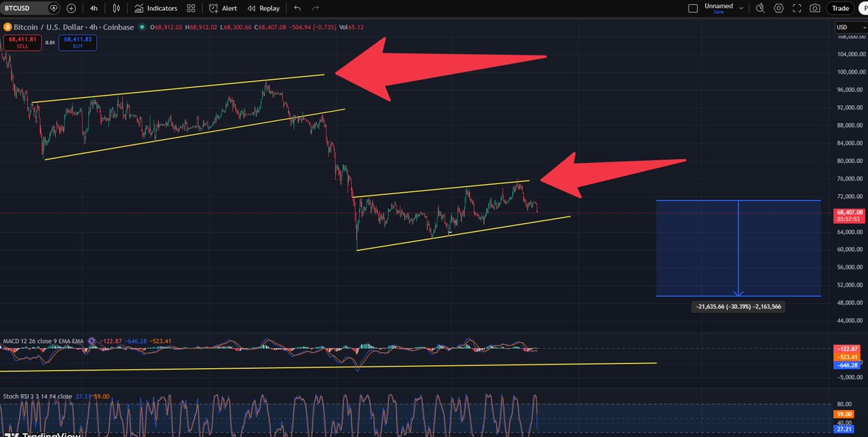The width and height of the screenshot is (868, 437).
Task: Click the O68,912.02 open value
Action: tap(166, 27)
